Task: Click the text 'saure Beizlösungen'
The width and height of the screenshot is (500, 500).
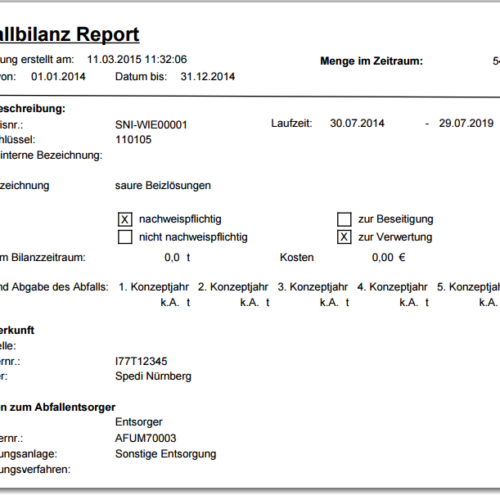Action: 163,185
